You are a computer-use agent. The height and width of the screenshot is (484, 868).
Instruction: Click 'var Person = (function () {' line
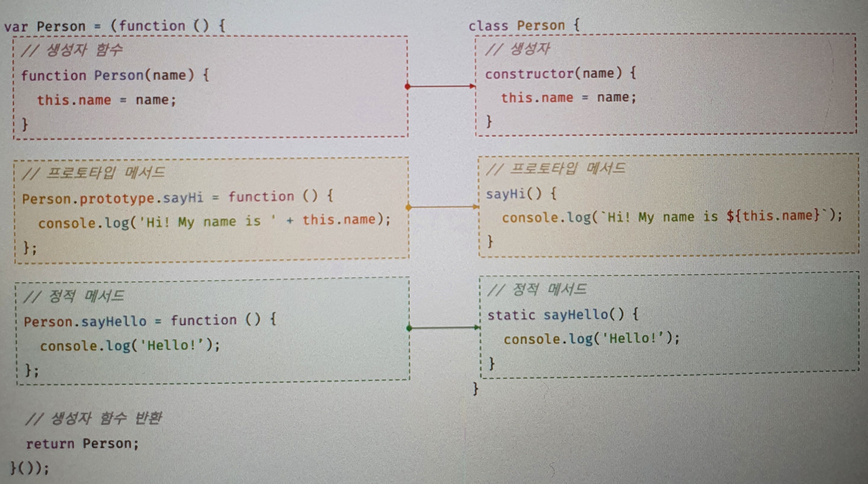click(x=115, y=26)
